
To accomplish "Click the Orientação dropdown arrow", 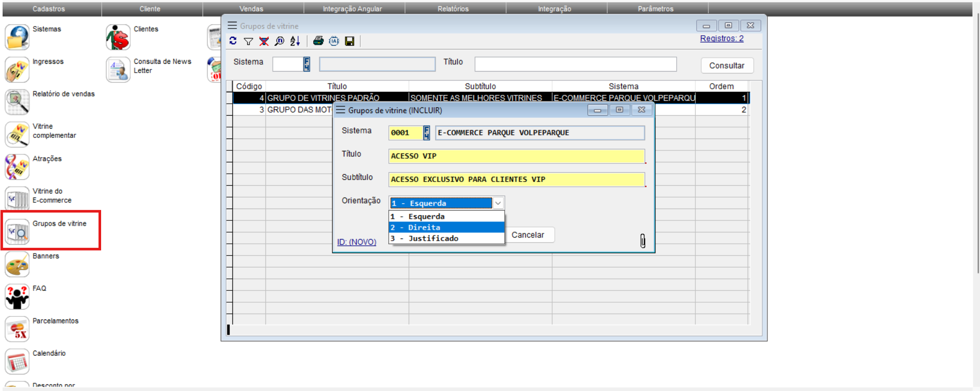I will pos(498,203).
